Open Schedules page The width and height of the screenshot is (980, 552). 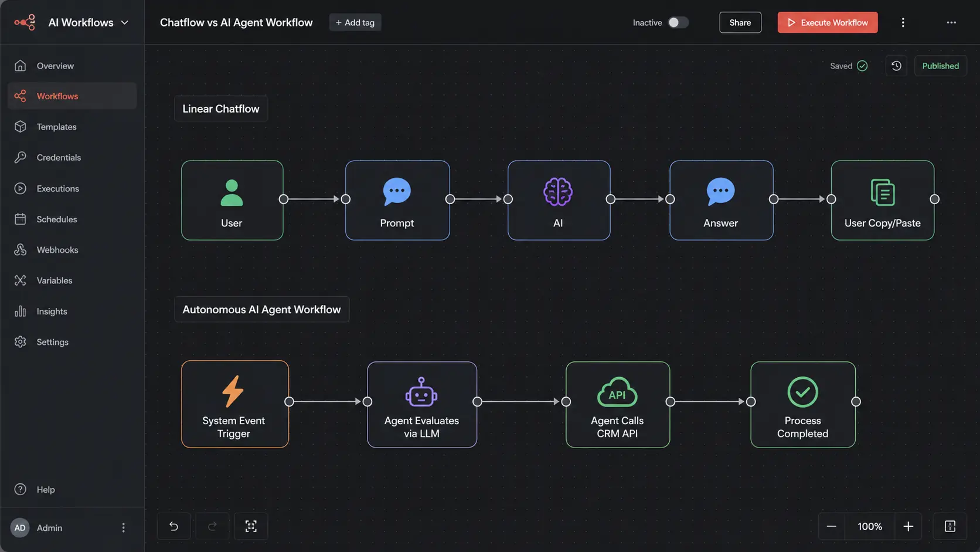(72, 219)
